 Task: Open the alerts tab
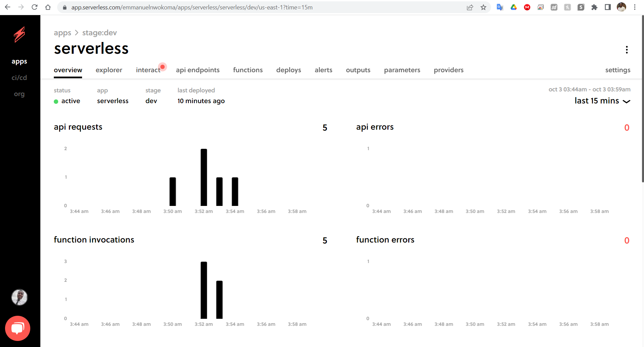pos(324,70)
